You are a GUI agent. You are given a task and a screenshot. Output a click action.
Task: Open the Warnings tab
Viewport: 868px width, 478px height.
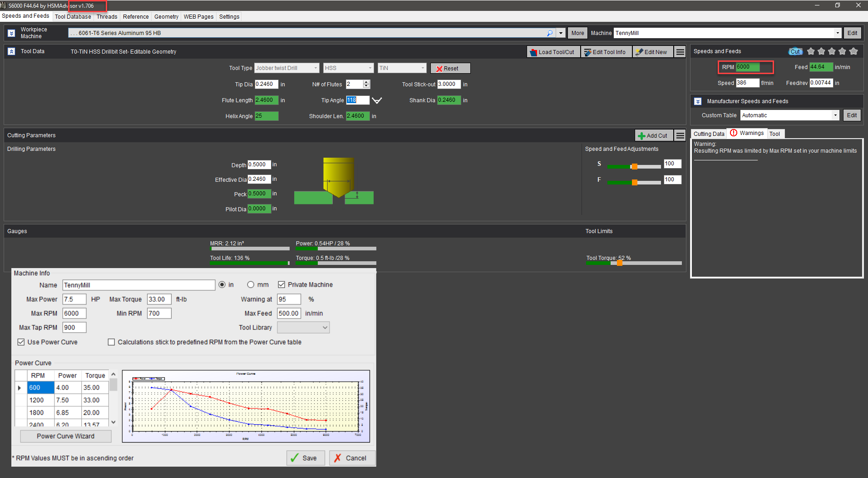click(747, 133)
